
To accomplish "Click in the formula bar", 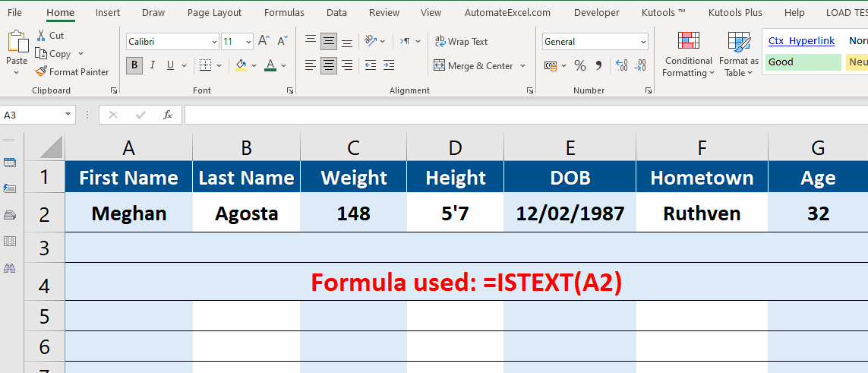I will click(x=526, y=115).
